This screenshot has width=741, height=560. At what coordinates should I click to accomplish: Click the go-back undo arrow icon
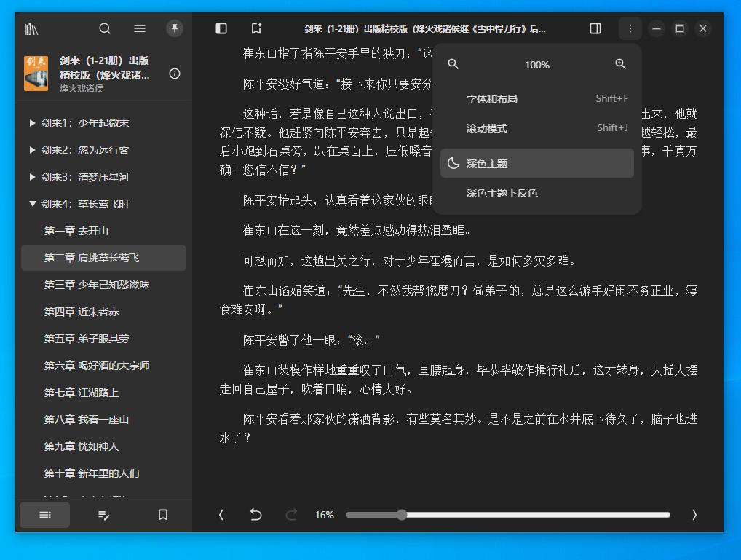(256, 515)
